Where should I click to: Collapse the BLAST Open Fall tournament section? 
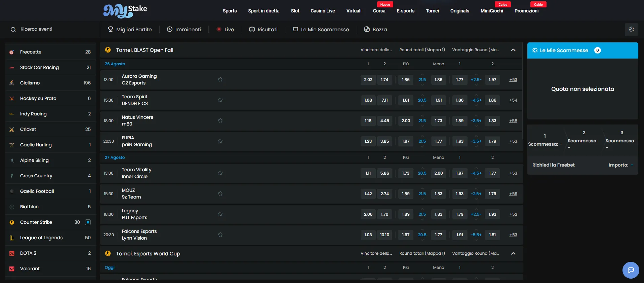click(x=513, y=50)
